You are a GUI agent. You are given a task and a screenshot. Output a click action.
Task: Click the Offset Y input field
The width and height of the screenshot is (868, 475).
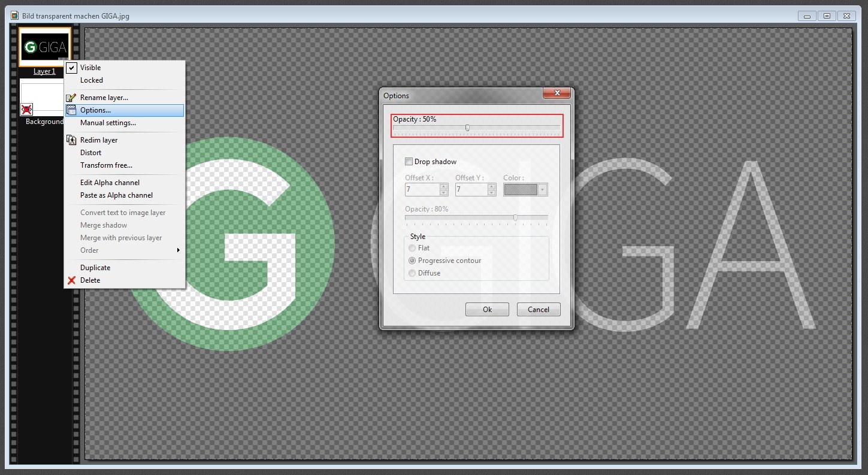(x=471, y=189)
